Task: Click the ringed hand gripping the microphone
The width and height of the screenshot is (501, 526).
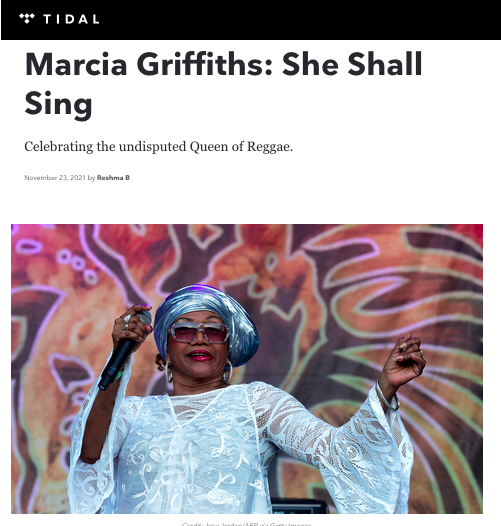Action: click(132, 325)
